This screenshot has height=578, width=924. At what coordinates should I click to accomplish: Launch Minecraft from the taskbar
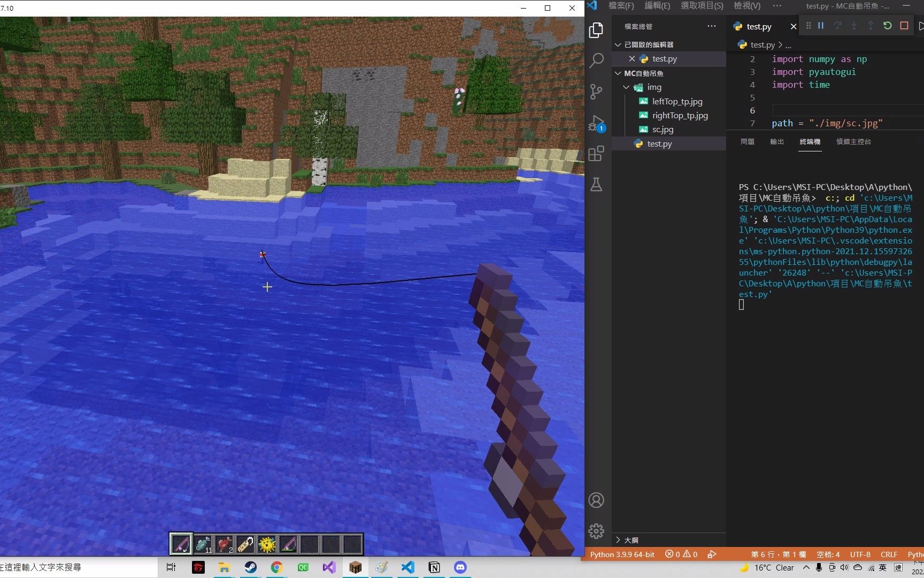click(x=355, y=567)
